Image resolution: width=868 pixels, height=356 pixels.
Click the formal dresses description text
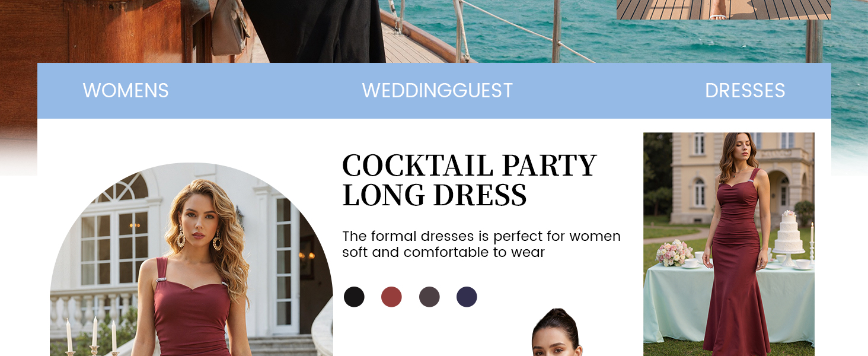pyautogui.click(x=481, y=244)
